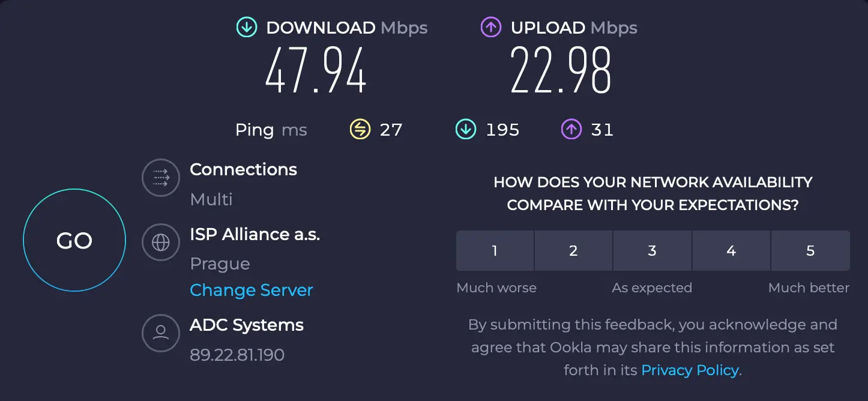868x401 pixels.
Task: Open the Privacy Policy link
Action: click(x=690, y=370)
